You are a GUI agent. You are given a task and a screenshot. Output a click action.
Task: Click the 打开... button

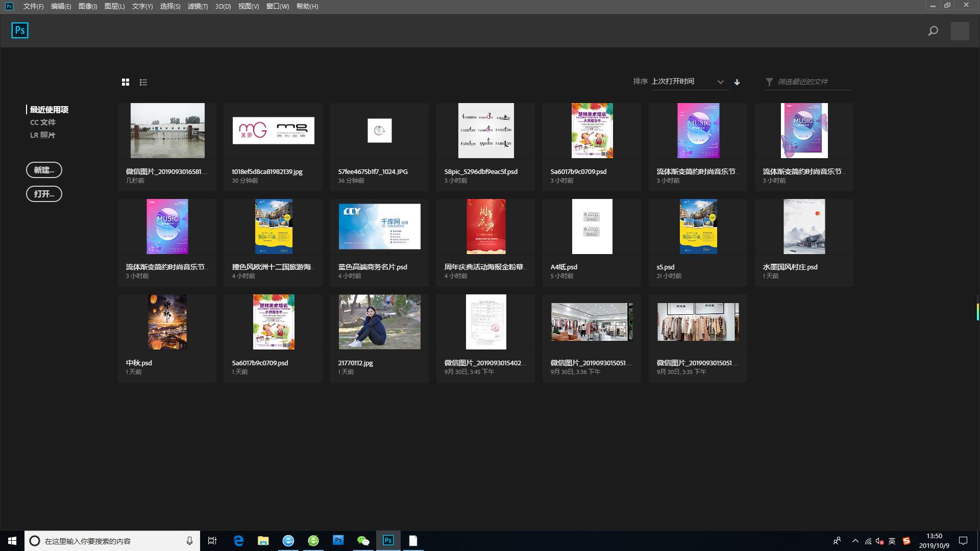[x=44, y=194]
